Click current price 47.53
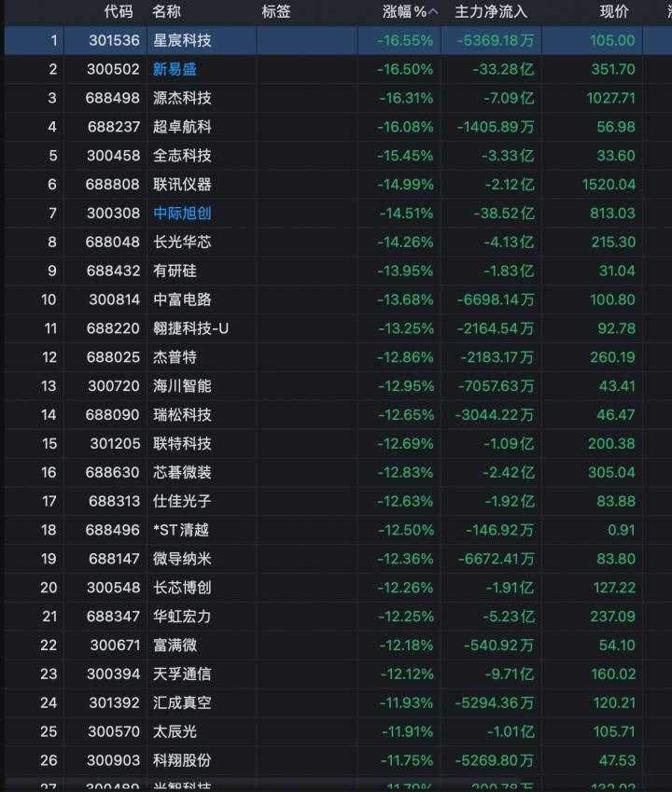 coord(617,760)
